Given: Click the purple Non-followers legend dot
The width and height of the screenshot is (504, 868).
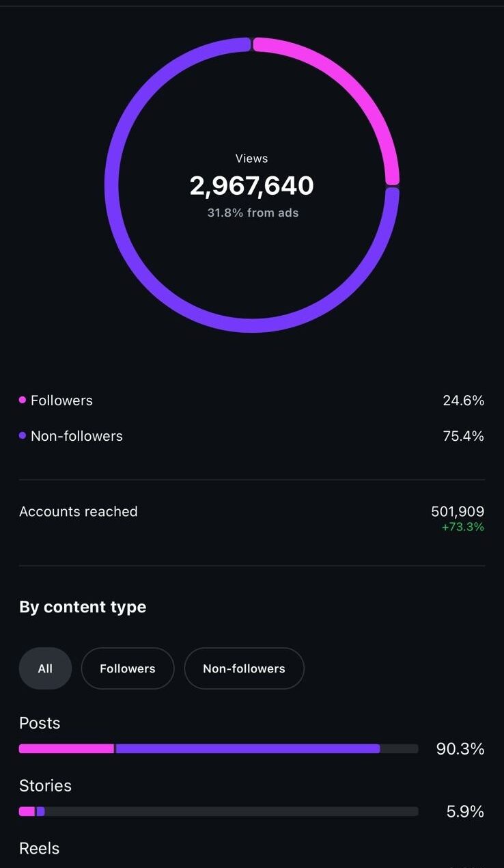Looking at the screenshot, I should pyautogui.click(x=23, y=435).
